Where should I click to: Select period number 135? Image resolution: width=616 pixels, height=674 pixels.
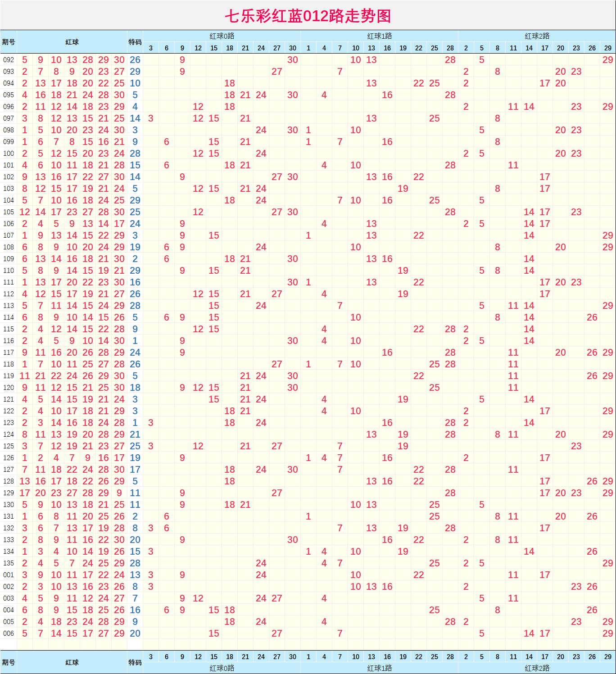click(x=9, y=563)
